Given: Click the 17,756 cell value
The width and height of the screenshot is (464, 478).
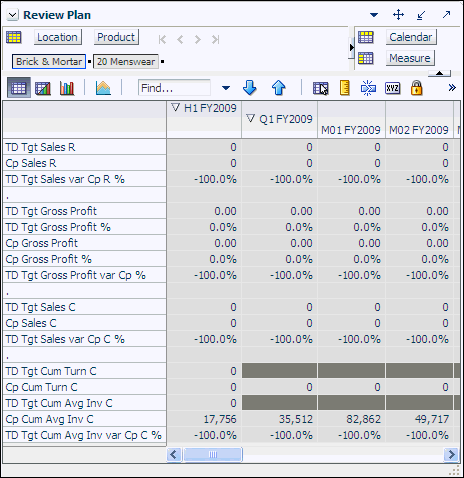Looking at the screenshot, I should click(220, 419).
